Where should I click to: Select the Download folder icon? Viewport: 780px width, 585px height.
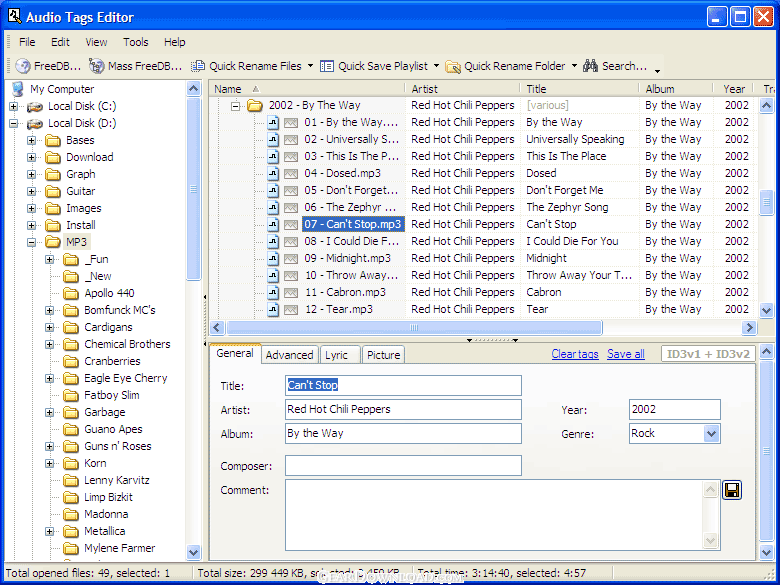[53, 157]
